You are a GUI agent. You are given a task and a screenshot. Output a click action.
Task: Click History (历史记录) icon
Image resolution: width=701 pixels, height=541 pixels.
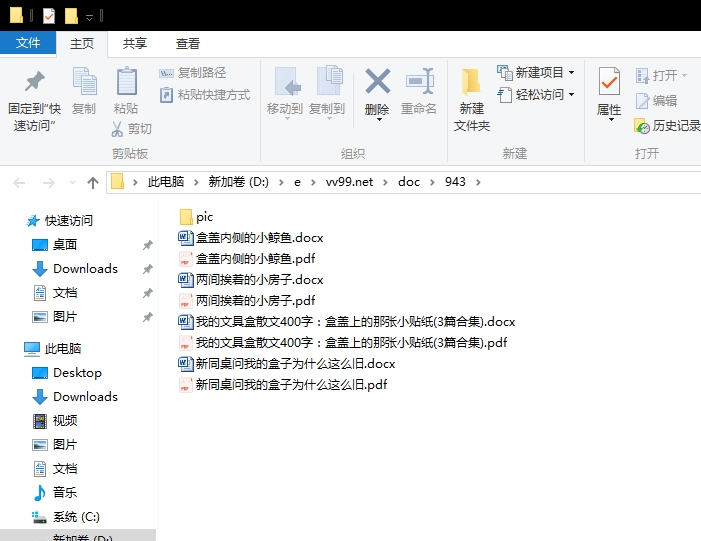(x=642, y=126)
